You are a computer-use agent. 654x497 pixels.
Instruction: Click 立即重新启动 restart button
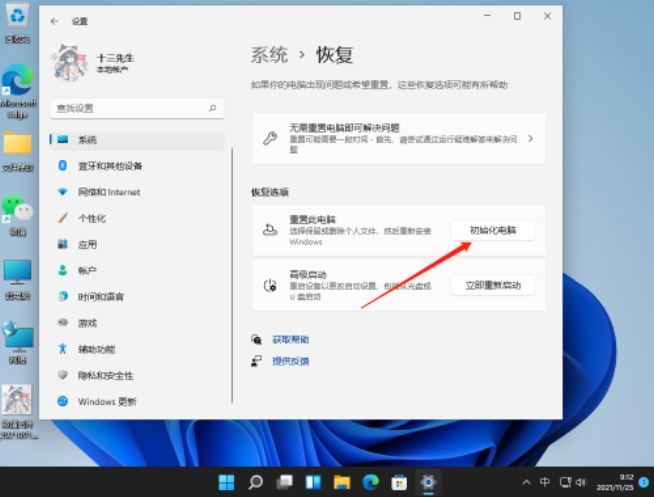493,285
